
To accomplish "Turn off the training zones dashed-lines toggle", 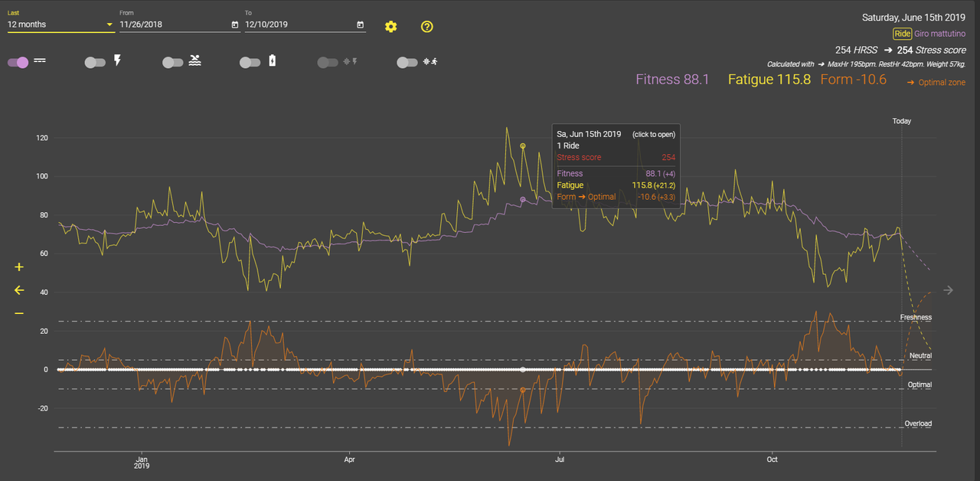I will 18,63.
